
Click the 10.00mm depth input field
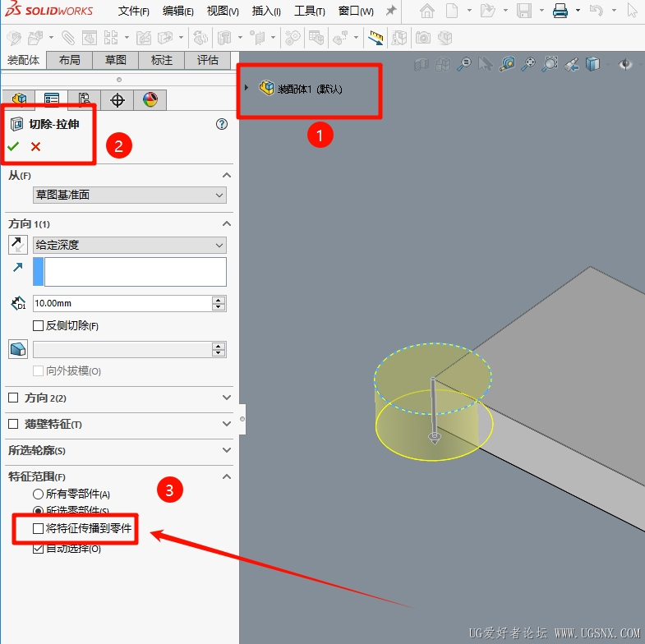tap(122, 303)
